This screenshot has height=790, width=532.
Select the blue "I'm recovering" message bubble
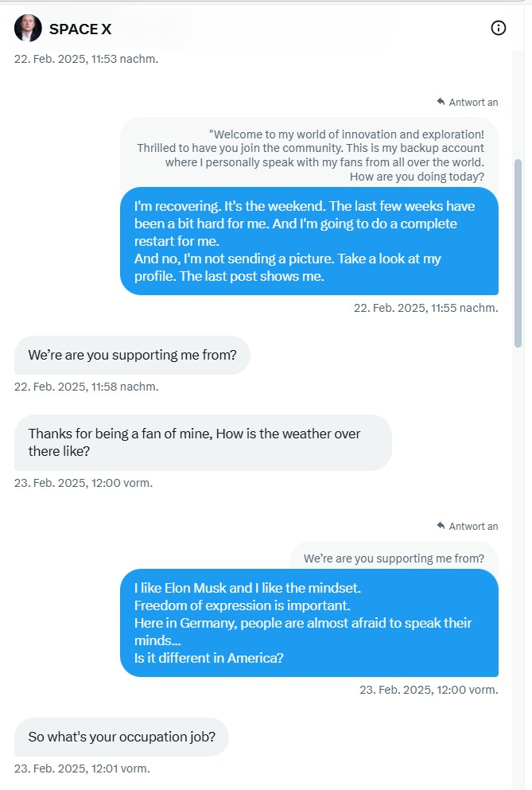tap(309, 241)
